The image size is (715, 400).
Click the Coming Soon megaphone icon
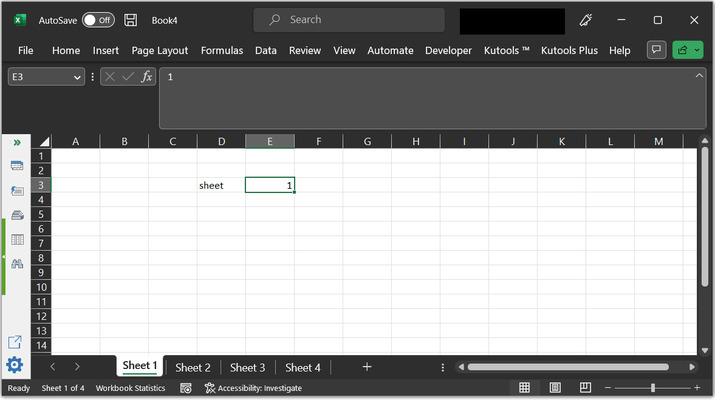tap(586, 20)
